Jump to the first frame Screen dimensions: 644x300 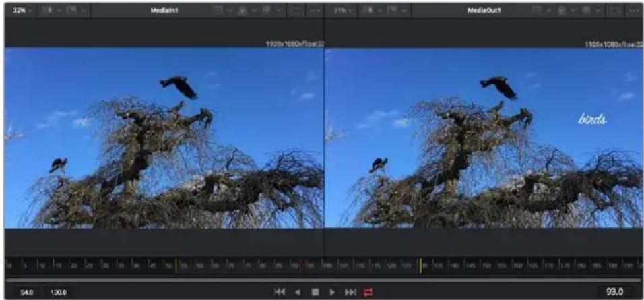click(280, 292)
